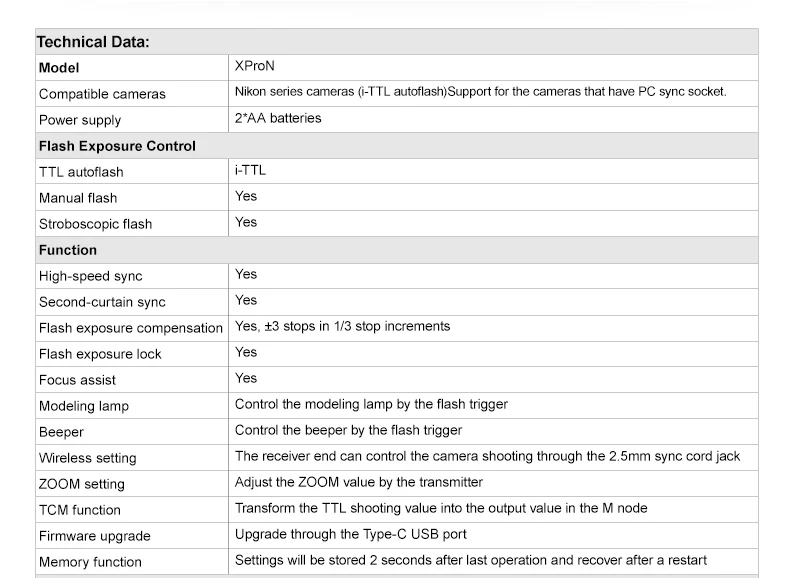Image resolution: width=790 pixels, height=578 pixels.
Task: Select the "2*AA batteries" power supply value
Action: [278, 118]
